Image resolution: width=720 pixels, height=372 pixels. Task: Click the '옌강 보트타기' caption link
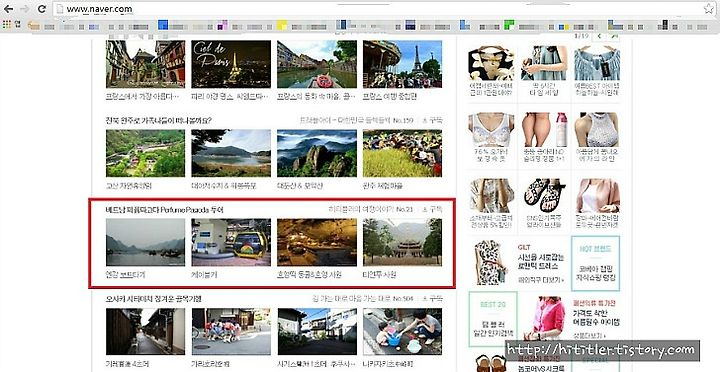125,275
